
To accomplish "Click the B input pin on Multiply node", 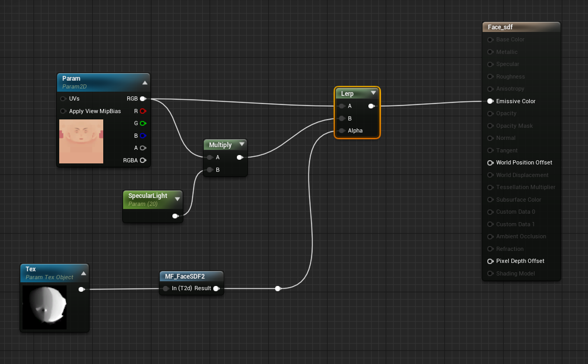I will [x=209, y=170].
